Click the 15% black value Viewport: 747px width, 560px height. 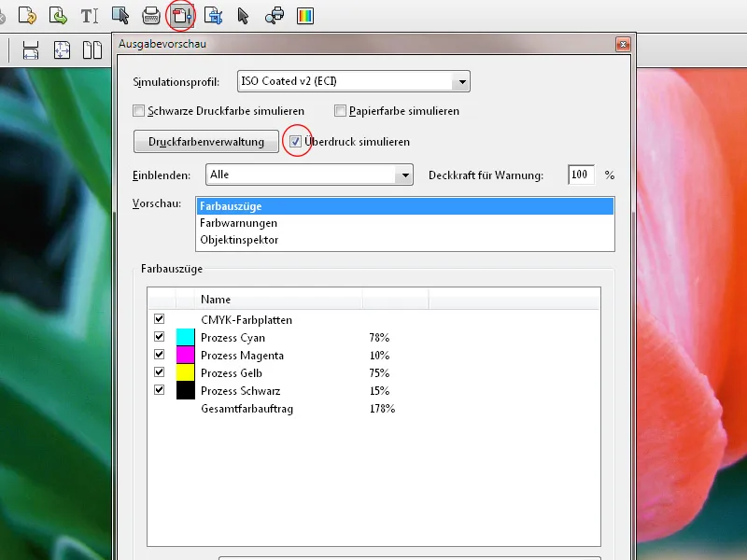(x=379, y=391)
